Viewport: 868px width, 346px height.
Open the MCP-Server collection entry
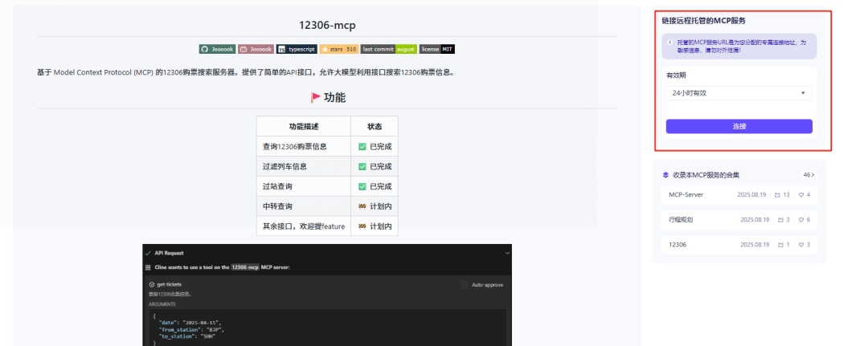(x=739, y=195)
